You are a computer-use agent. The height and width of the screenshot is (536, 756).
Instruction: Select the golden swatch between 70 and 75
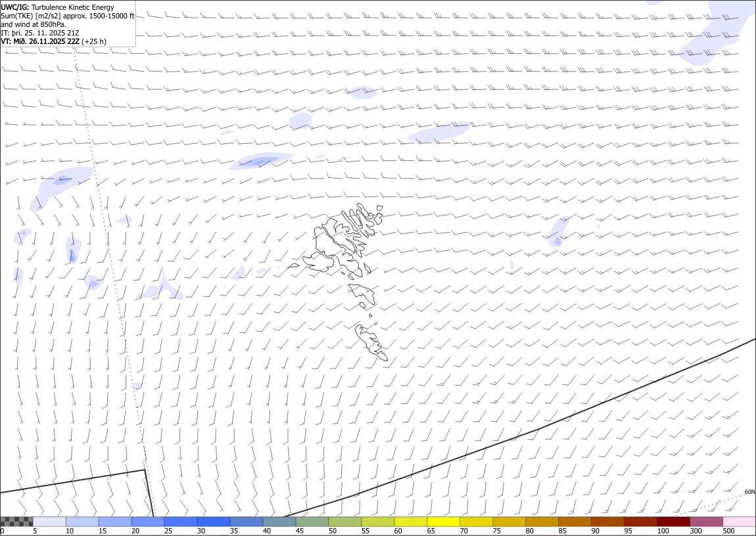(x=477, y=522)
